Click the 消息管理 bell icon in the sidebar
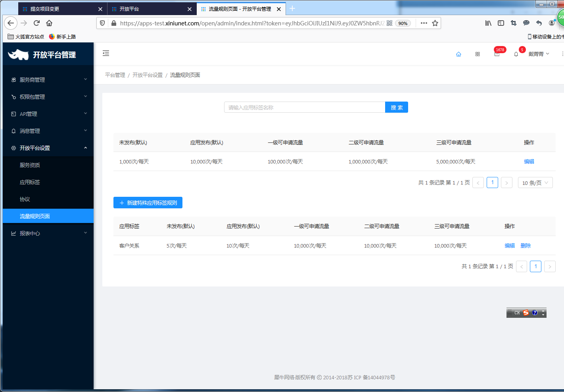Viewport: 564px width, 392px height. point(13,131)
